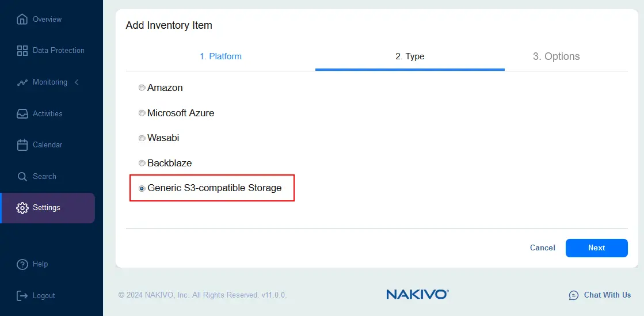Click the Calendar icon in sidebar

pos(22,145)
